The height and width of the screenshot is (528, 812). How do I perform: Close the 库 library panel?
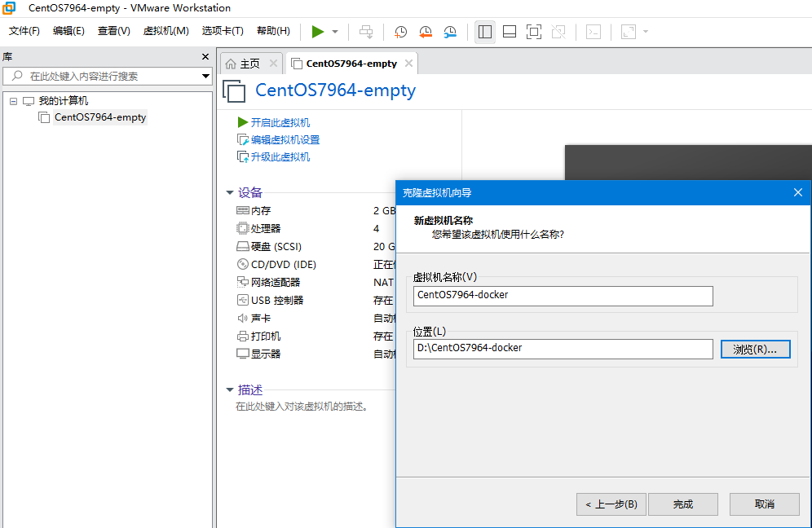point(205,56)
